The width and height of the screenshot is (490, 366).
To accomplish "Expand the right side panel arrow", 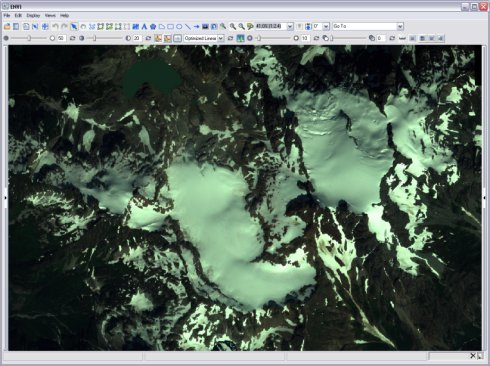I will (x=484, y=198).
